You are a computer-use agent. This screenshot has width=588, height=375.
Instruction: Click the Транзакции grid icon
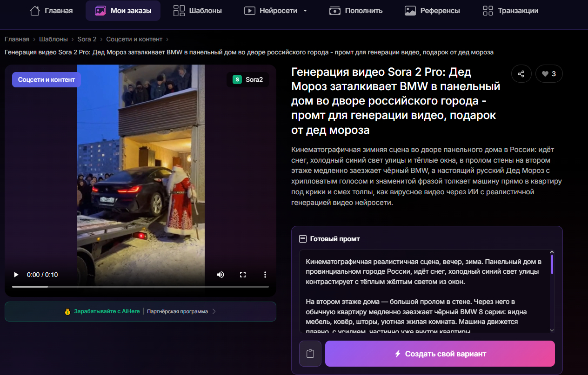point(488,10)
